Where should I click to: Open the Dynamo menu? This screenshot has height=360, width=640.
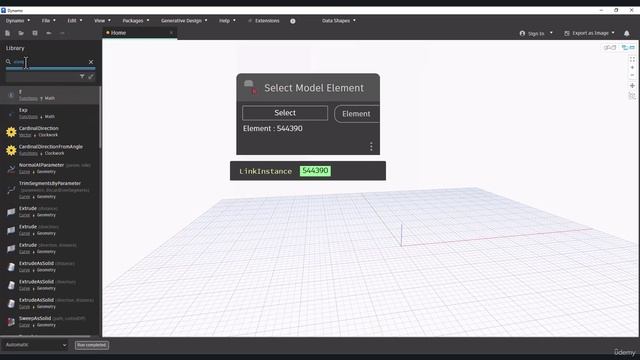18,20
